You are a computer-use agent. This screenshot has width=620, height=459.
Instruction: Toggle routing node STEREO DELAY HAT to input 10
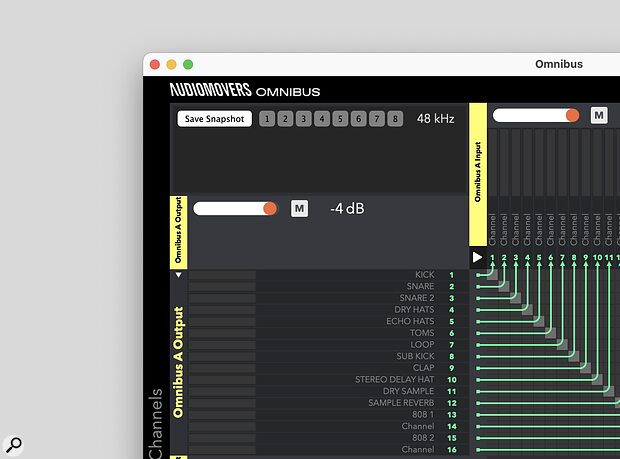[x=597, y=380]
